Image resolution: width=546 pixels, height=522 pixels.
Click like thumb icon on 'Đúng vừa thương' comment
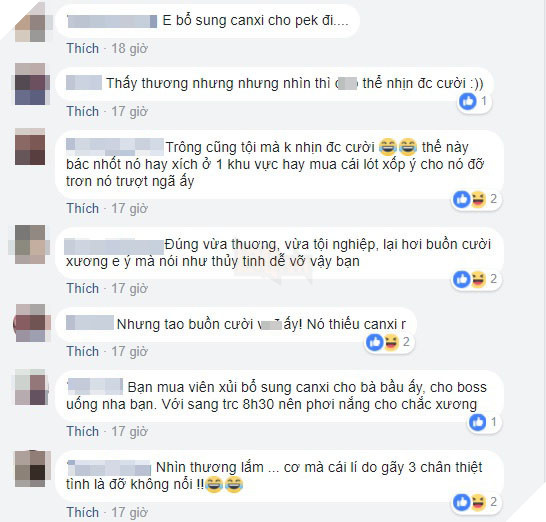click(x=462, y=279)
